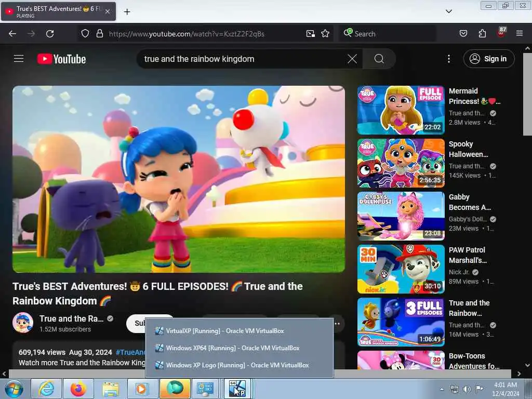Reload the page with refresh icon
The image size is (532, 399).
click(x=50, y=34)
